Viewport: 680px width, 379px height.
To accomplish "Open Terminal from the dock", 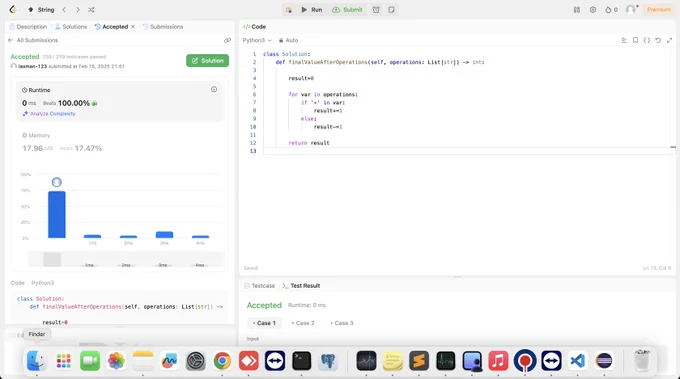I will [x=301, y=361].
